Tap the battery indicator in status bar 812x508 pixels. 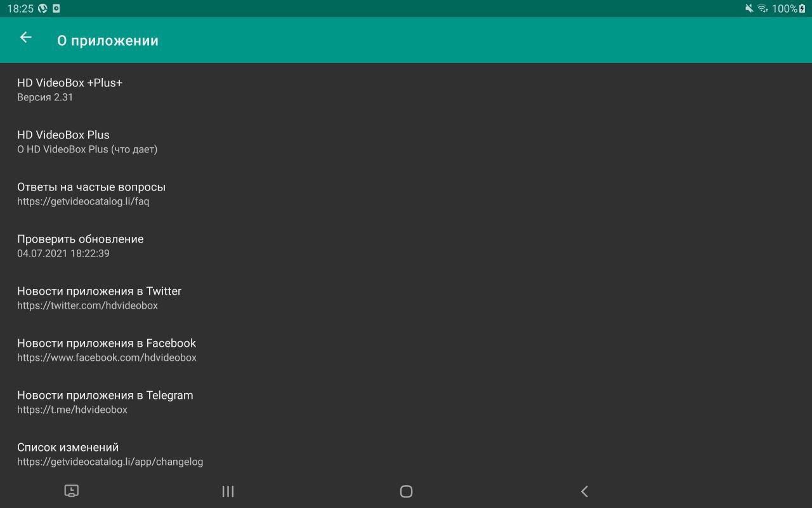802,8
